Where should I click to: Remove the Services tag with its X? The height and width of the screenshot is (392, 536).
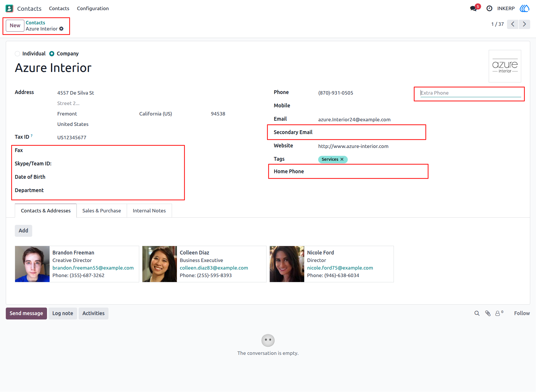tap(342, 159)
